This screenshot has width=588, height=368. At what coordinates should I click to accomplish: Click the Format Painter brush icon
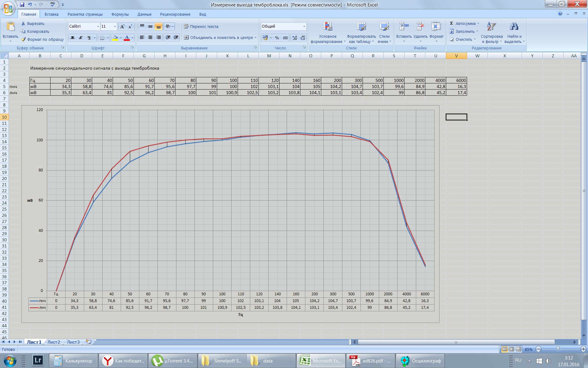pyautogui.click(x=23, y=40)
